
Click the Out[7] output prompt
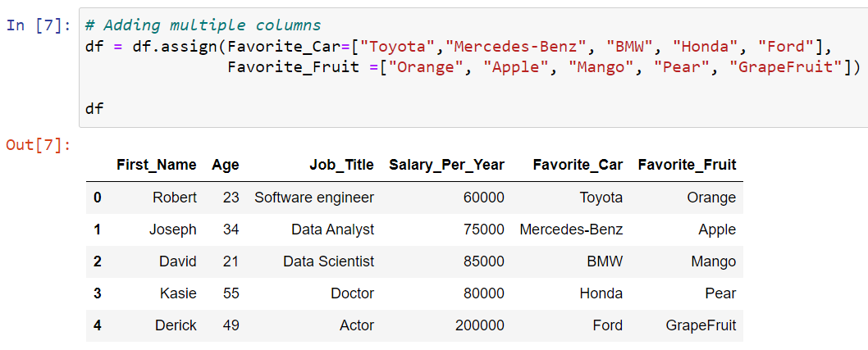pos(39,145)
